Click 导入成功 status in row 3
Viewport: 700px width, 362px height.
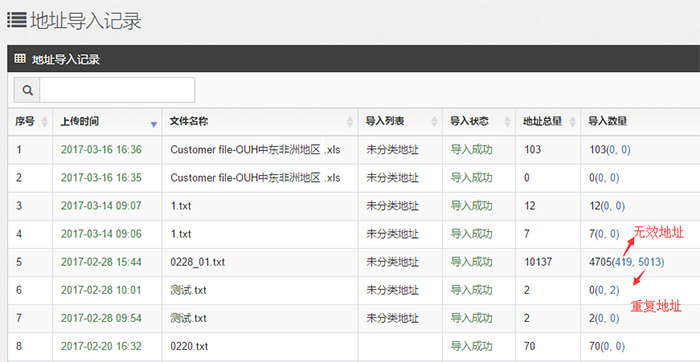tap(471, 206)
